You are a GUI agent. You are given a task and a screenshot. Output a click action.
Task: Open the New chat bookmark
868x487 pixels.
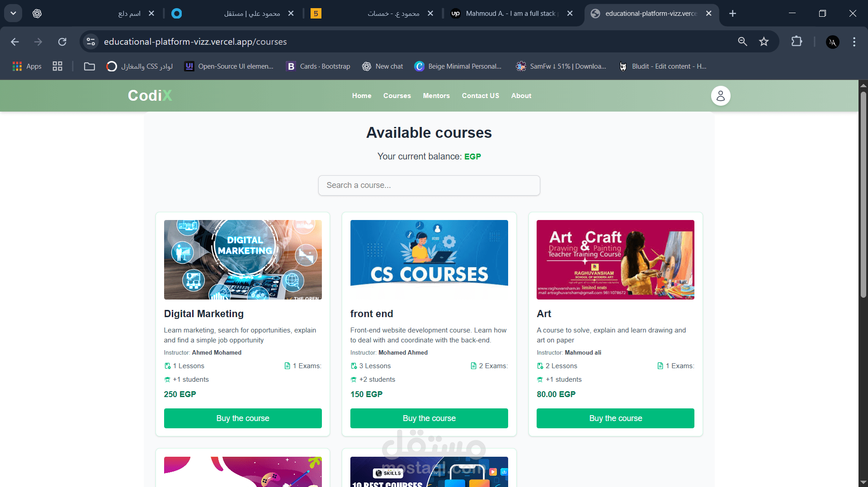[382, 66]
